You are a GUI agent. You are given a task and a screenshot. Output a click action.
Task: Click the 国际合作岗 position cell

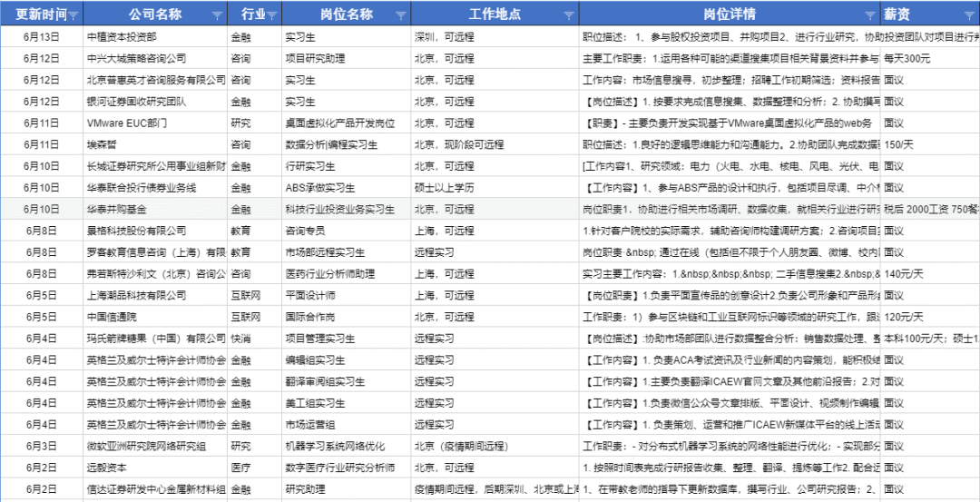tap(347, 316)
